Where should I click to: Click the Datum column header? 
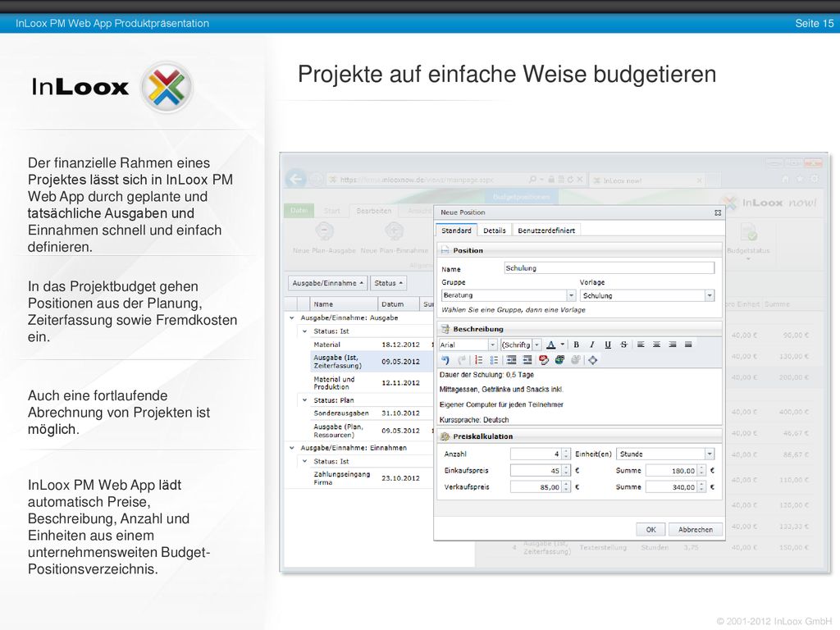click(398, 304)
